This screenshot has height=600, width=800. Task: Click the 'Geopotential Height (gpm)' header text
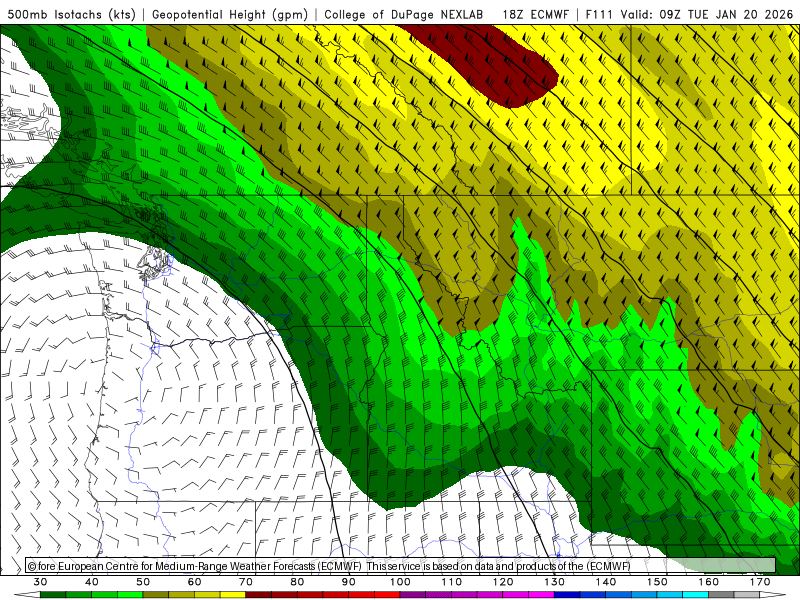pos(230,14)
